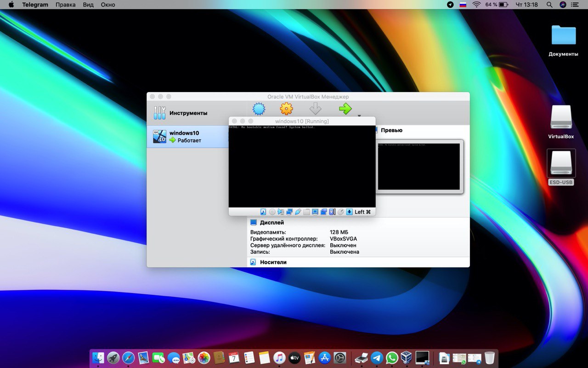This screenshot has width=588, height=368.
Task: Click the Siri icon in the menu bar
Action: click(563, 5)
